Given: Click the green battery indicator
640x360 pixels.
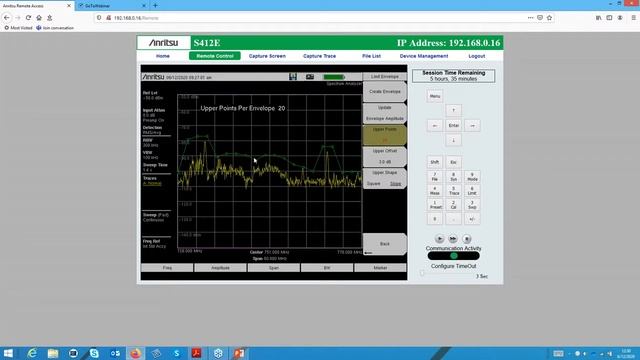Looking at the screenshot, I should [x=334, y=77].
